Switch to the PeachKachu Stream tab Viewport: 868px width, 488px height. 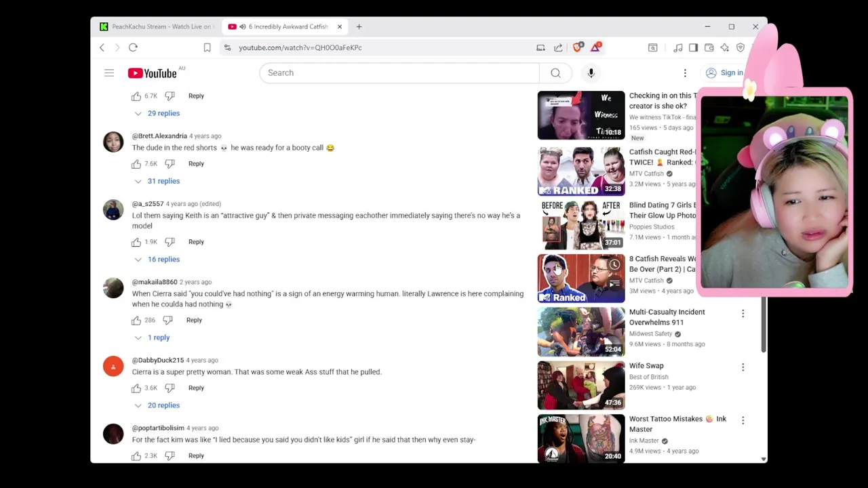pyautogui.click(x=157, y=26)
